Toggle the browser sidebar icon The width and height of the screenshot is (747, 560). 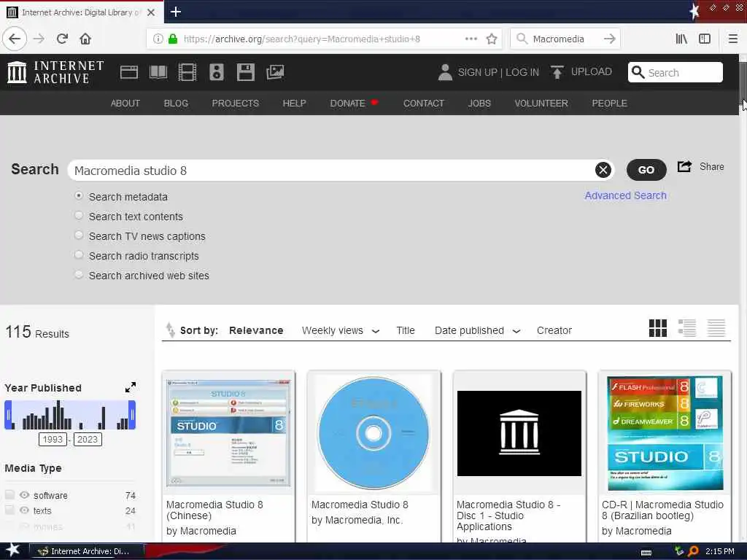(705, 39)
